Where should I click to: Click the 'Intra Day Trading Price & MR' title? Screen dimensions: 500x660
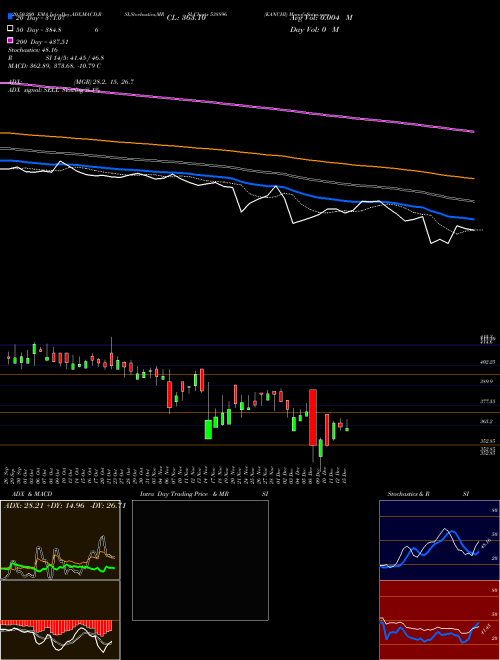click(184, 494)
